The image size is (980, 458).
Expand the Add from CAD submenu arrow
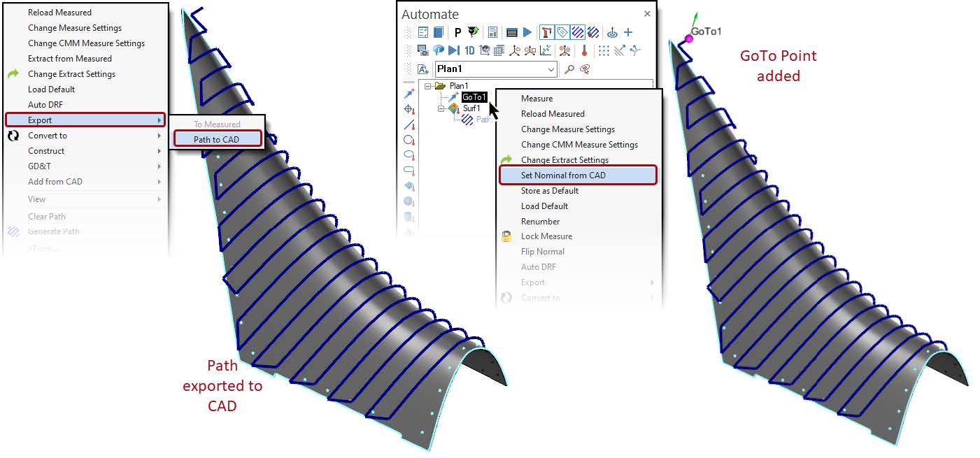[x=159, y=182]
